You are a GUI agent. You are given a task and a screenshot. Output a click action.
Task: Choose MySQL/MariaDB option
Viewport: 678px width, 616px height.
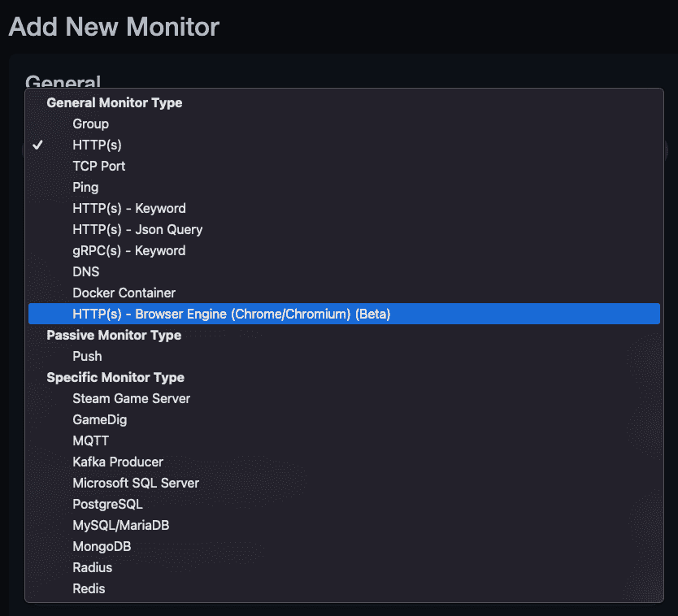pos(120,525)
